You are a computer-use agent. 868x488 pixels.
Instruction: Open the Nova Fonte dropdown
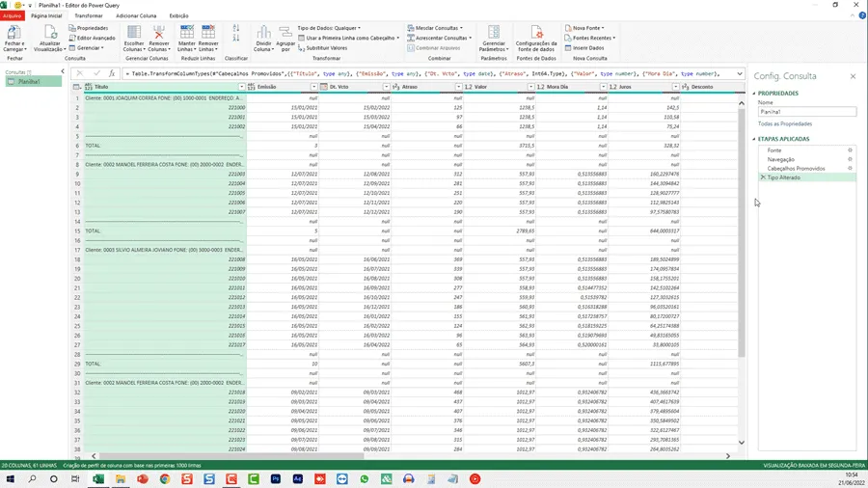(584, 28)
